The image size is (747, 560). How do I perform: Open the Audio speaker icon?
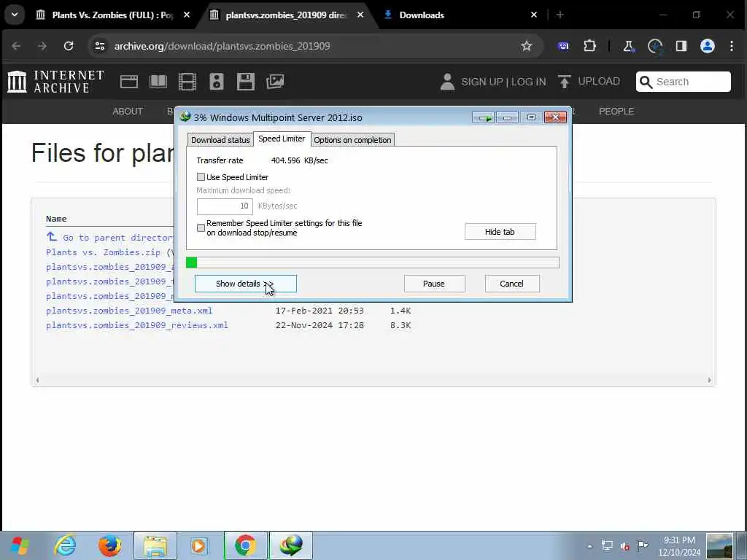216,82
